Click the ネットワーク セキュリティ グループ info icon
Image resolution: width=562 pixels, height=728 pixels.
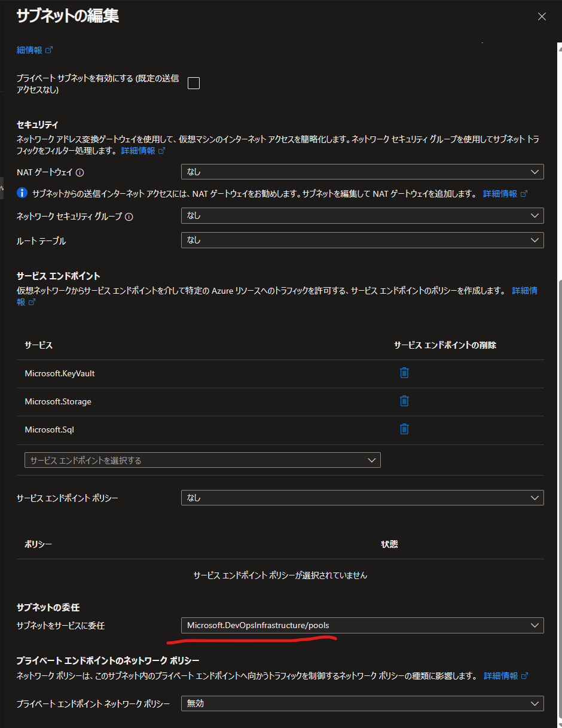[129, 217]
